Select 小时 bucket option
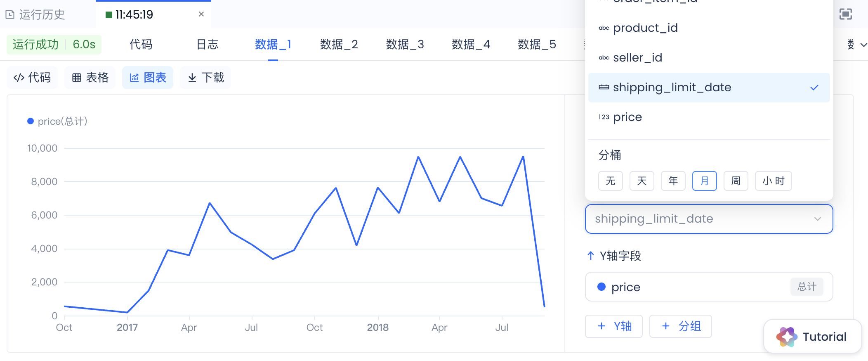The image size is (868, 361). coord(773,181)
